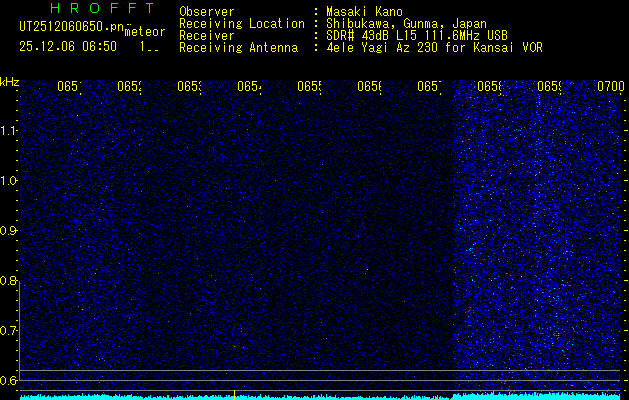Click the HROFFT title text

tap(103, 8)
